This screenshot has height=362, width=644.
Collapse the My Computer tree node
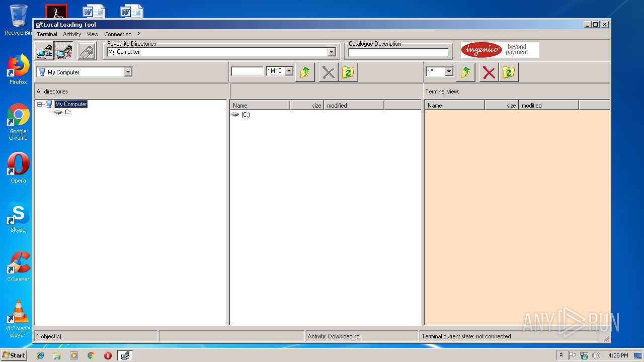pyautogui.click(x=39, y=104)
